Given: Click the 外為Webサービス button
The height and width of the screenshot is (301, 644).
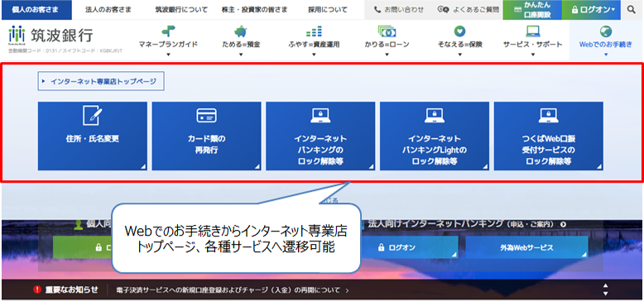Looking at the screenshot, I should 526,248.
